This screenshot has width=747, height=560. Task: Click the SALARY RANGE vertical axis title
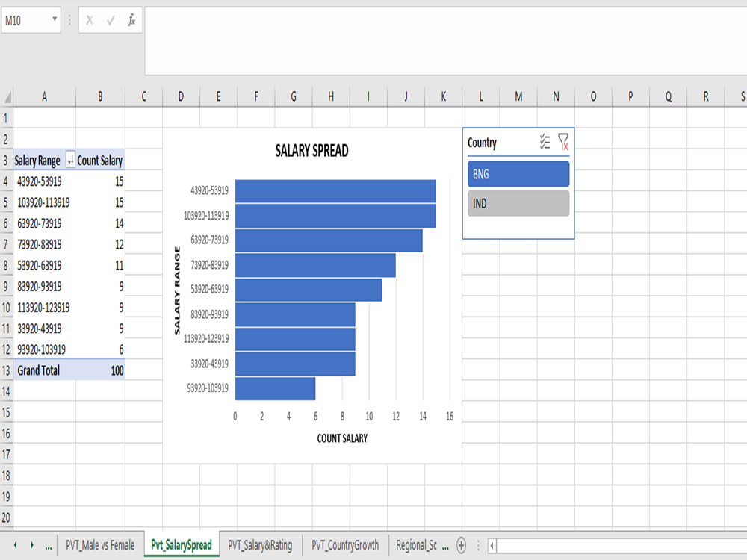pyautogui.click(x=177, y=290)
